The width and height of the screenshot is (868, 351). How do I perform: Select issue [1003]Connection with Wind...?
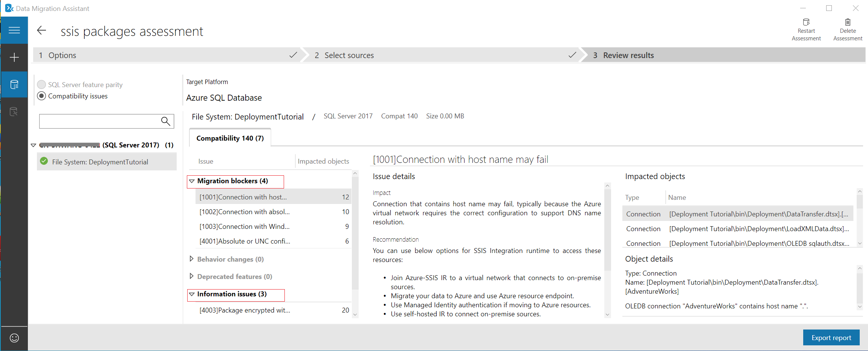(274, 226)
